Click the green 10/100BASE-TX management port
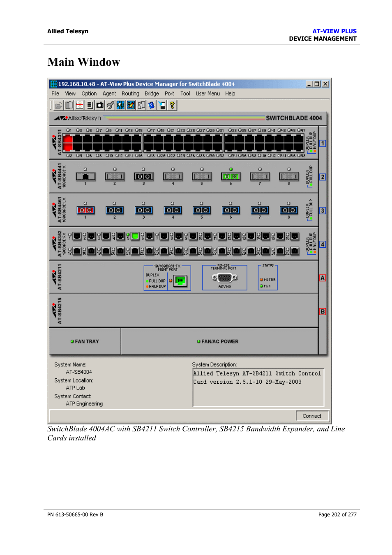The height and width of the screenshot is (555, 392). 180,281
